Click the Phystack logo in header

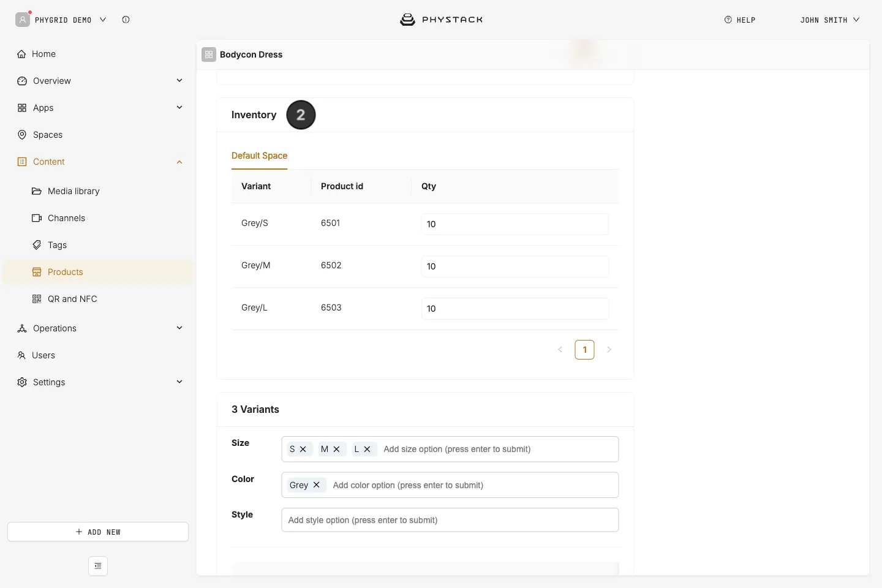click(441, 20)
